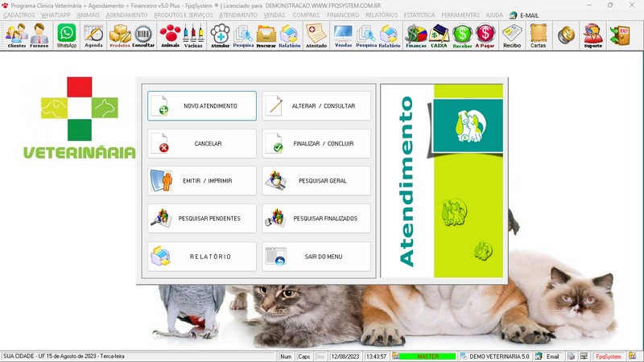Image resolution: width=644 pixels, height=362 pixels.
Task: Open the FINANCEIRO menu
Action: 343,15
